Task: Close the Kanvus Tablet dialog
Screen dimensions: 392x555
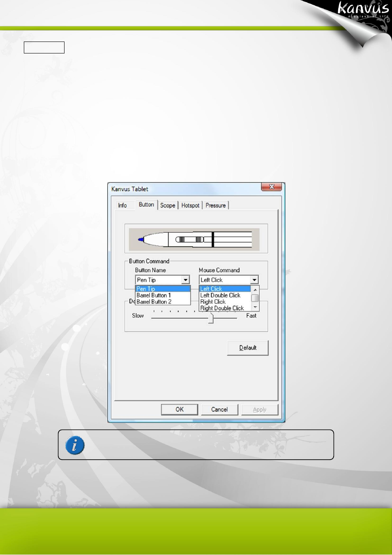Action: click(x=272, y=187)
